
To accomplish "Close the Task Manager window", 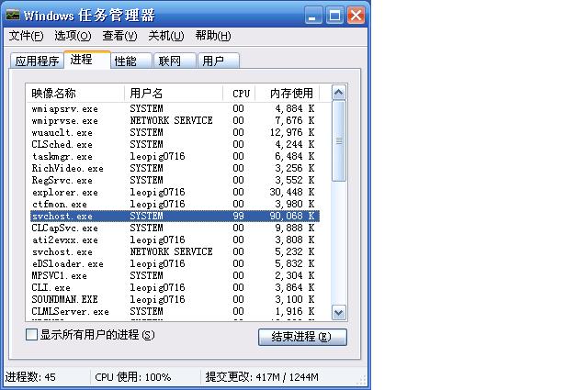I will click(356, 16).
